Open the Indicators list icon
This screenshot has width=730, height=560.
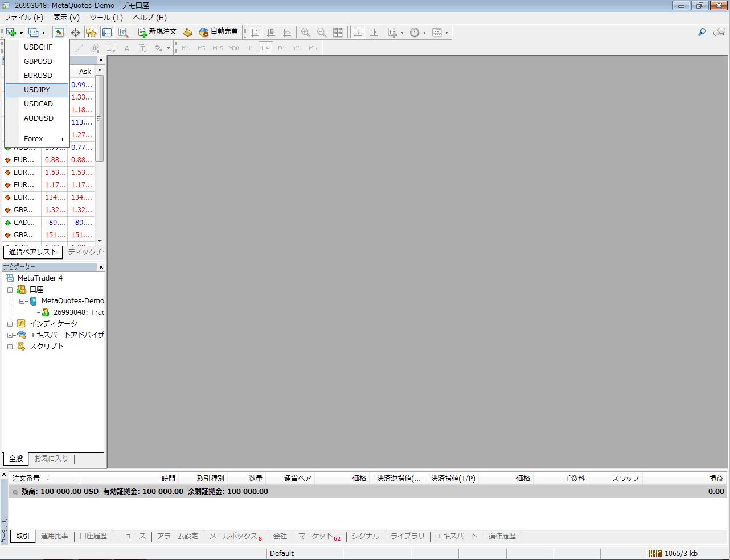(x=393, y=32)
